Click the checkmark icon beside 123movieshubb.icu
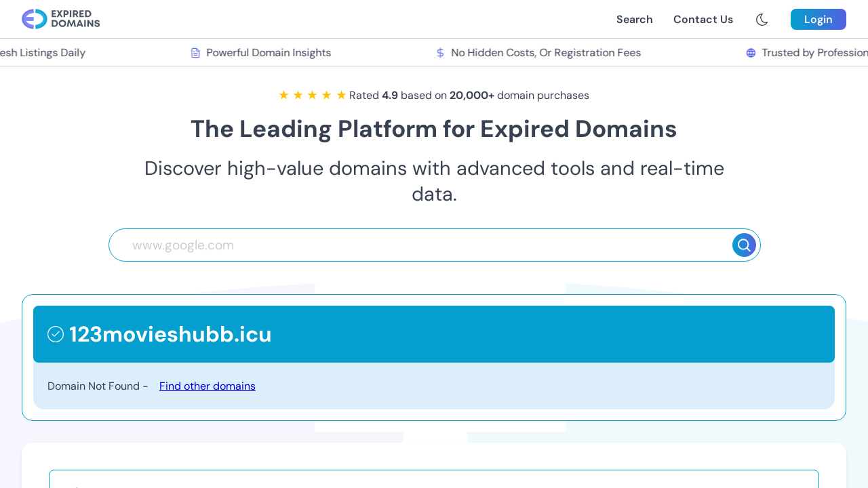The height and width of the screenshot is (488, 868). pyautogui.click(x=56, y=334)
